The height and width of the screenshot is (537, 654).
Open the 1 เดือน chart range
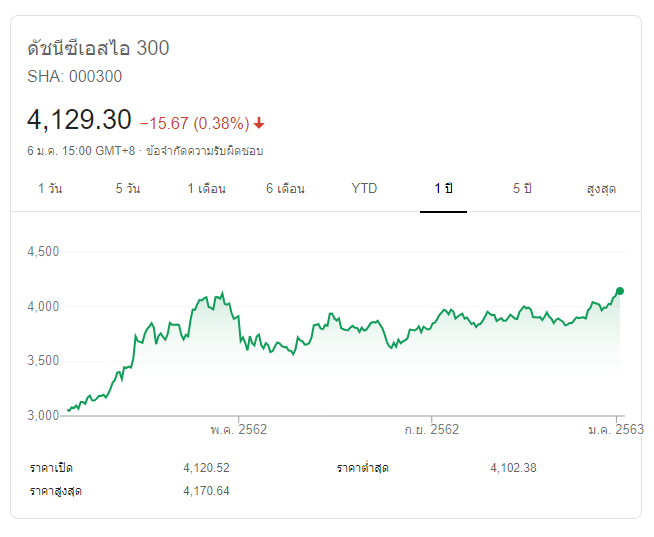coord(206,189)
